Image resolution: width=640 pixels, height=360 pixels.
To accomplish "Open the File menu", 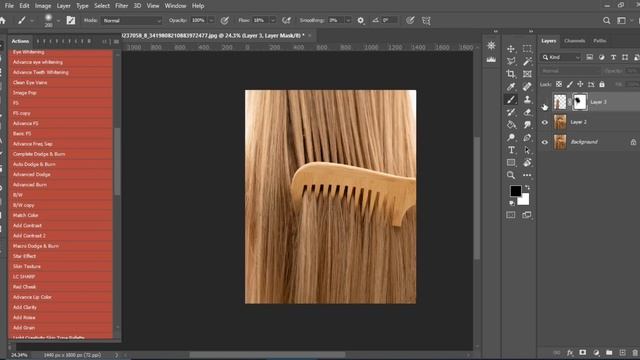I will 9,6.
